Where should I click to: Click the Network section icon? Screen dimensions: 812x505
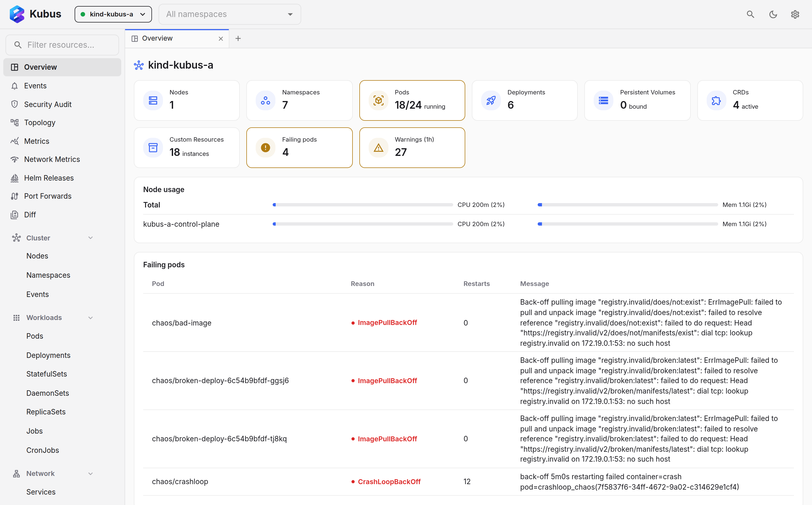coord(16,474)
